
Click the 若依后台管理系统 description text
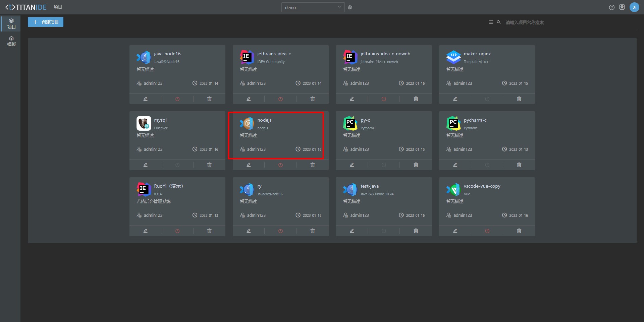click(154, 201)
